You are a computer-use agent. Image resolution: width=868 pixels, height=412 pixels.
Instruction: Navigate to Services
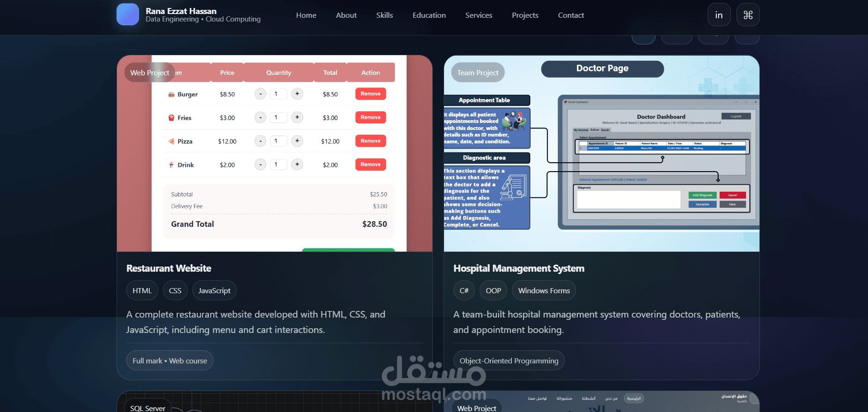pyautogui.click(x=479, y=15)
